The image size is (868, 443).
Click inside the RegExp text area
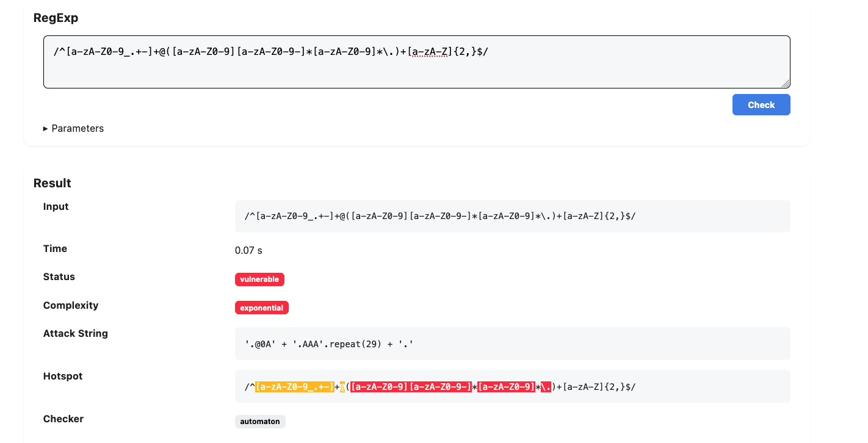point(417,62)
